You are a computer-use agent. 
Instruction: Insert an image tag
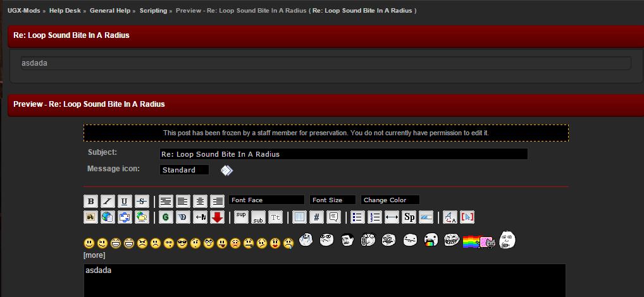[x=90, y=217]
